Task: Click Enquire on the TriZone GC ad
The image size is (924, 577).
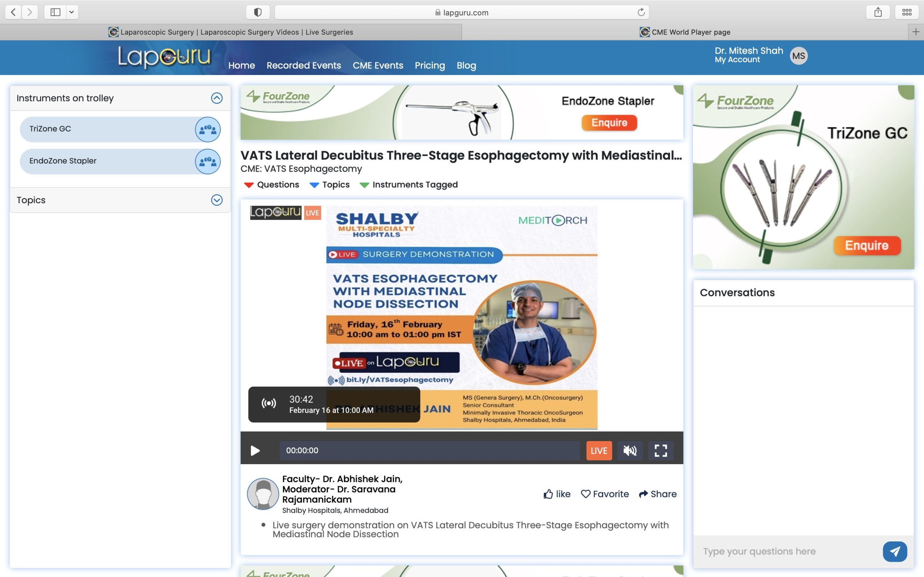Action: point(866,245)
